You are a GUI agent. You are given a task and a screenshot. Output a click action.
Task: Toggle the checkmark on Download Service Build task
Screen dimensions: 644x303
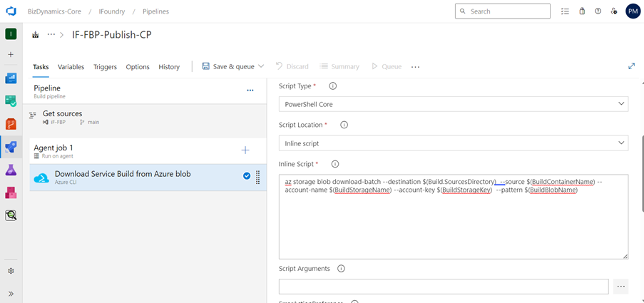[247, 176]
